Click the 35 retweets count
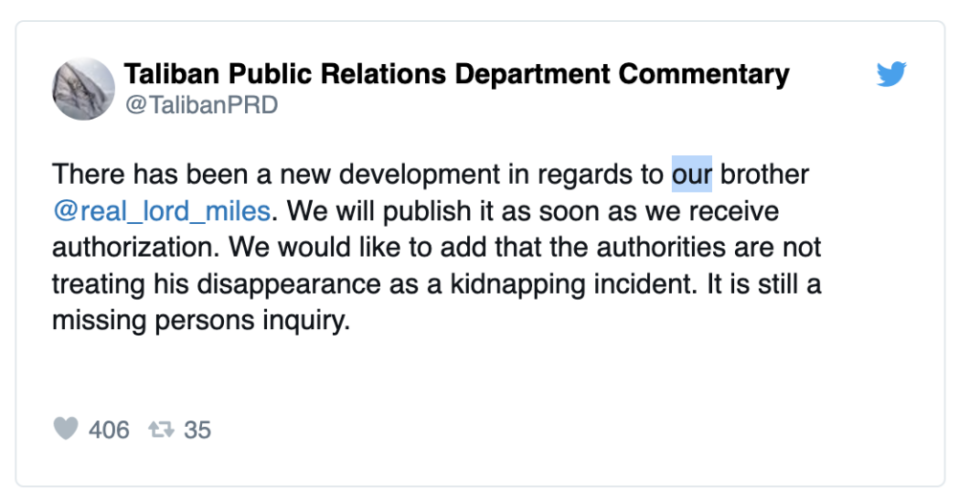This screenshot has width=980, height=490. 197,431
